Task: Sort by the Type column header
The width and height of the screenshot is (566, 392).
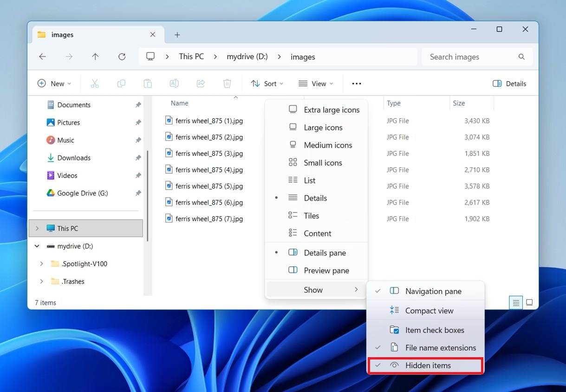Action: tap(394, 103)
